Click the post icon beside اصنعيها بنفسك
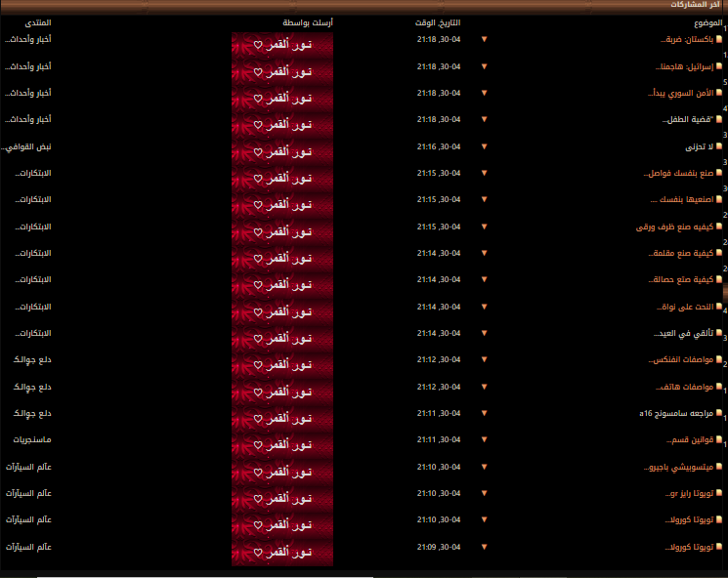728x578 pixels. [719, 199]
